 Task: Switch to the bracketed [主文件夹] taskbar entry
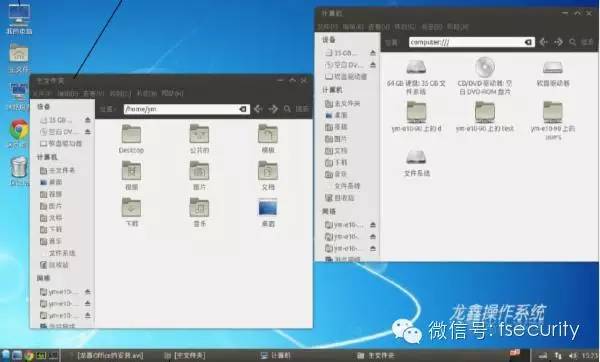185,355
